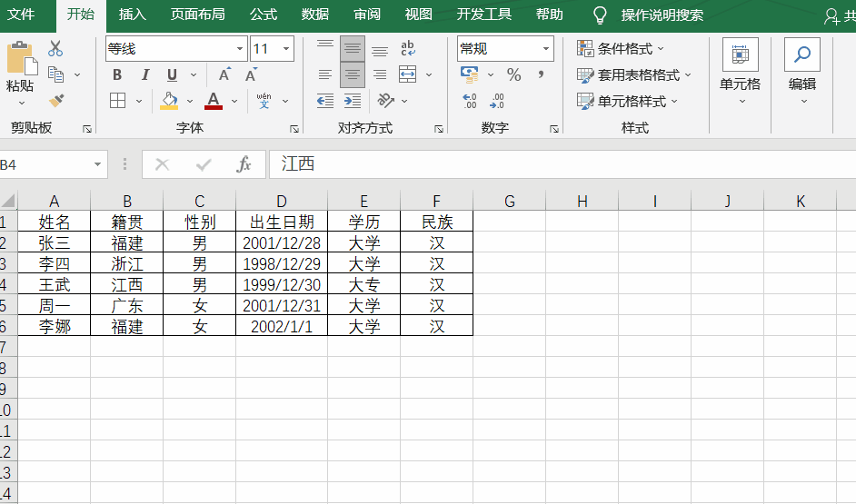856x504 pixels.
Task: Decrease decimal places icon
Action: pyautogui.click(x=497, y=101)
